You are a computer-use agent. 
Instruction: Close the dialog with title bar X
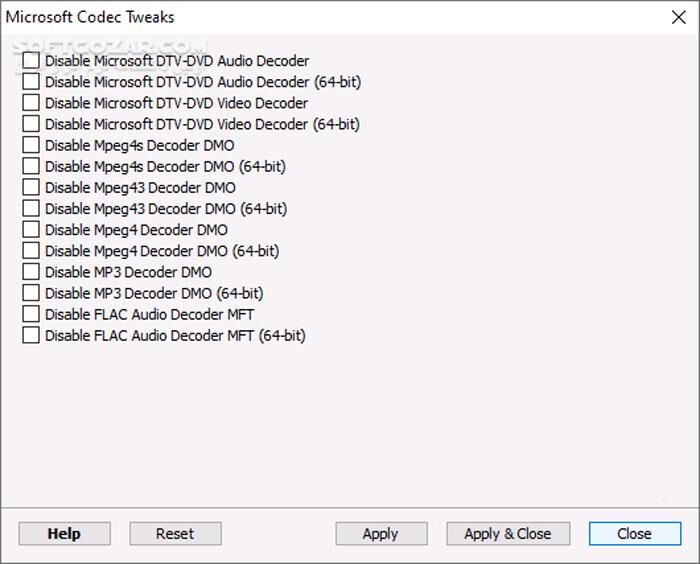click(679, 17)
